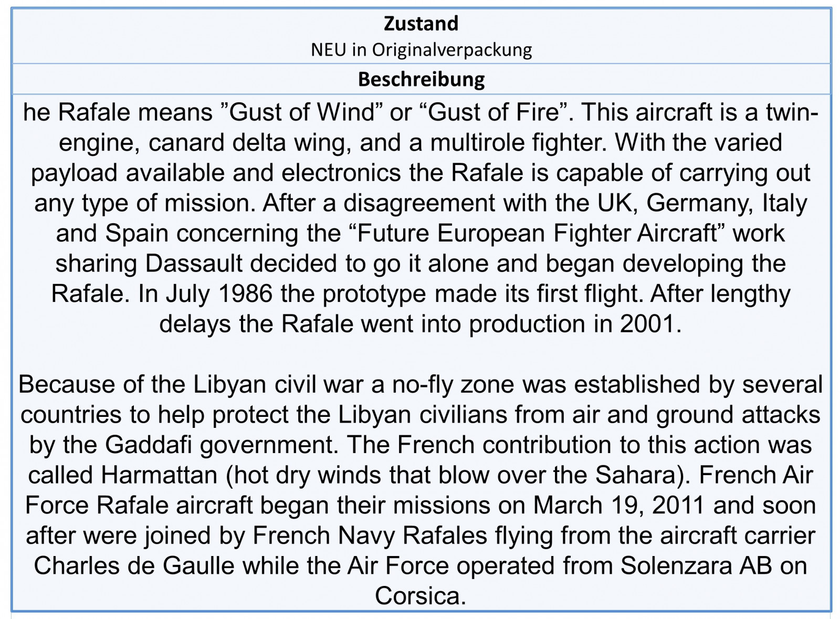Click the word Harmattan
The height and width of the screenshot is (619, 840).
(159, 475)
